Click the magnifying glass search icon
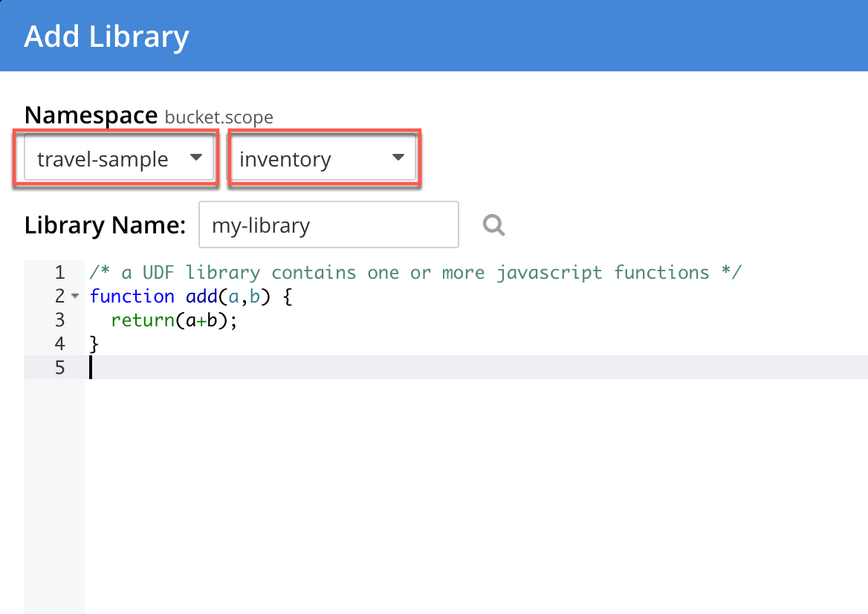Viewport: 868px width, 614px height. (493, 224)
